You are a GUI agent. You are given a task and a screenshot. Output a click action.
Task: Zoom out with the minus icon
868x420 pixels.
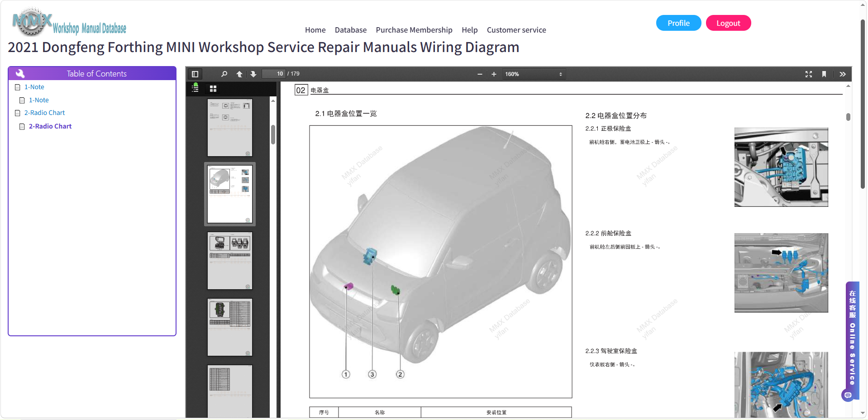coord(480,74)
